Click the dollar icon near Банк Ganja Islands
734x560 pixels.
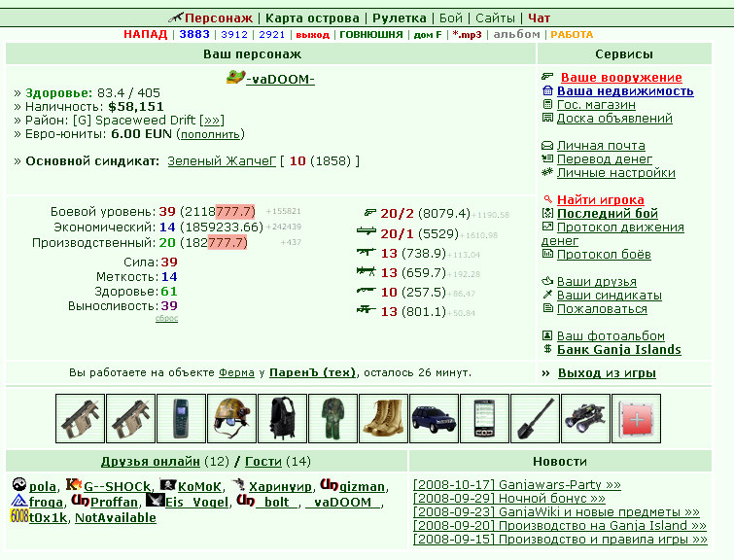[547, 348]
